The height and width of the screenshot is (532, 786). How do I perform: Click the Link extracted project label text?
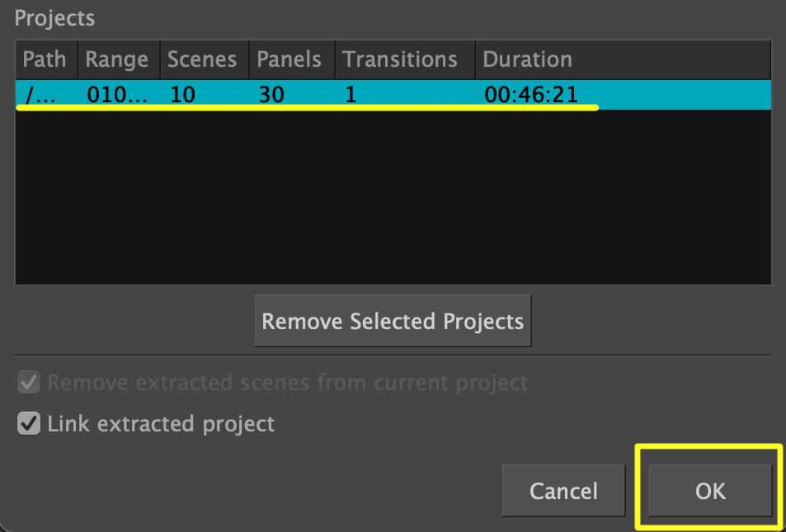(161, 425)
